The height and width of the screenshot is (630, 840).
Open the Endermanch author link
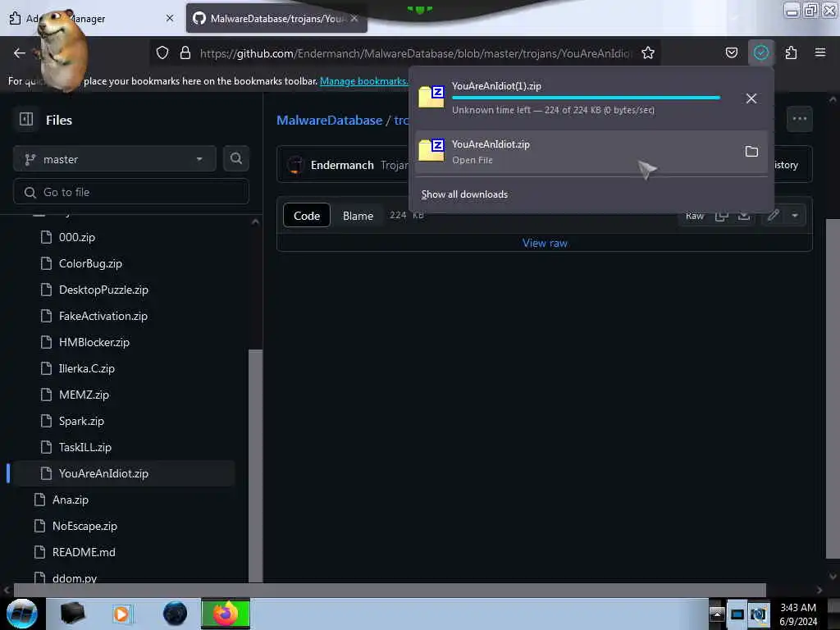(342, 165)
